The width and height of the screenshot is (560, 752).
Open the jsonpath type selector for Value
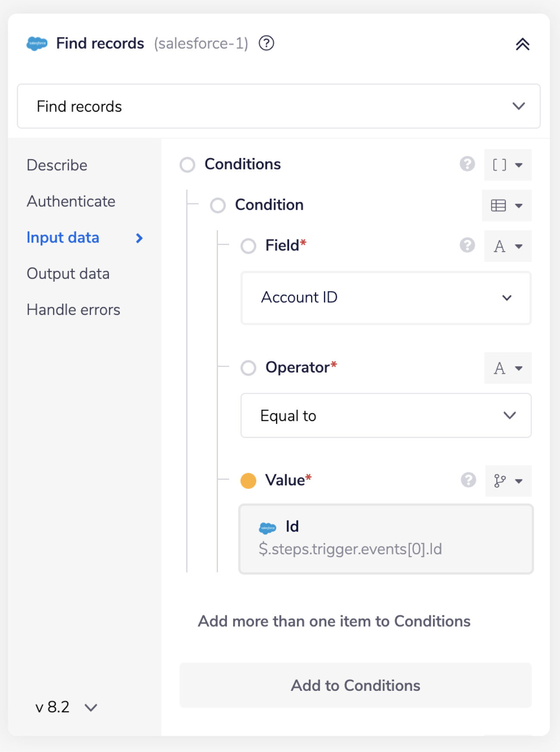pyautogui.click(x=508, y=481)
